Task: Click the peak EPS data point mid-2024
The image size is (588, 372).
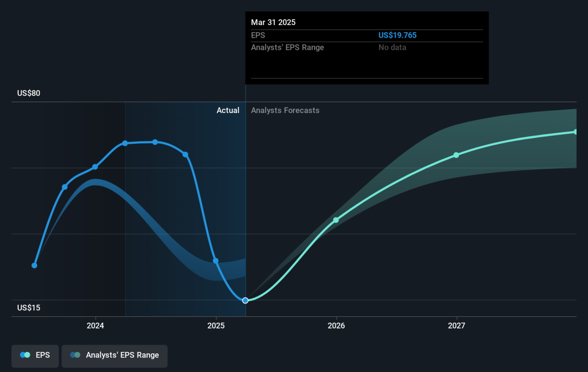Action: coord(155,142)
